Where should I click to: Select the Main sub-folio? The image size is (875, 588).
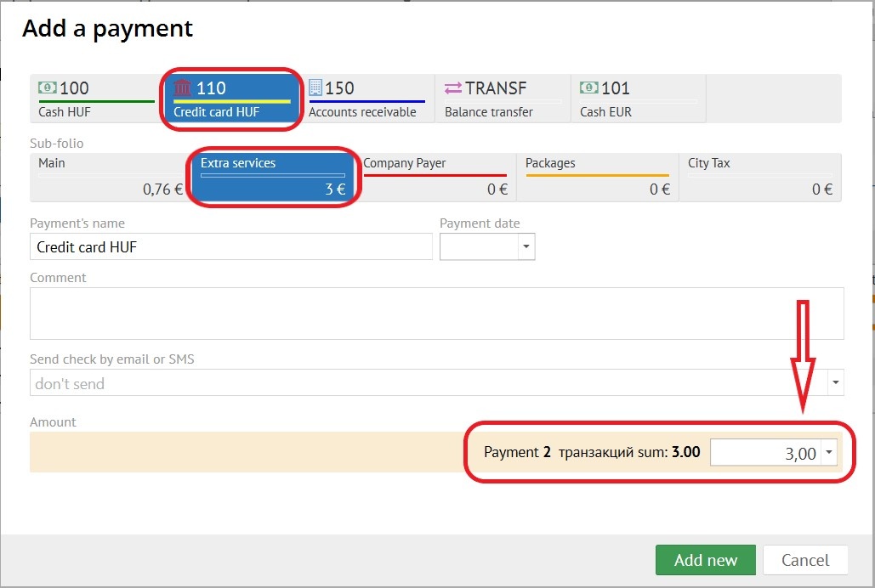click(x=111, y=178)
